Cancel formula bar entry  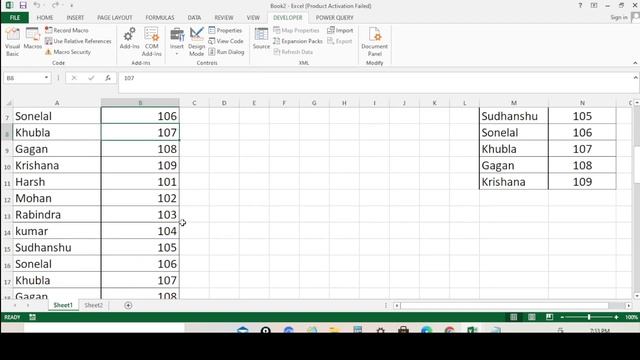point(74,78)
